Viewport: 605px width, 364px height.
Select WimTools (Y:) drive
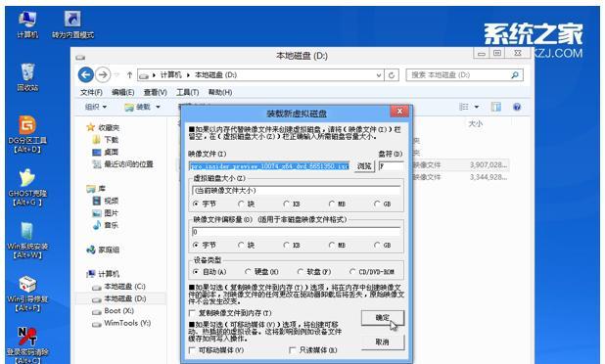tap(121, 323)
